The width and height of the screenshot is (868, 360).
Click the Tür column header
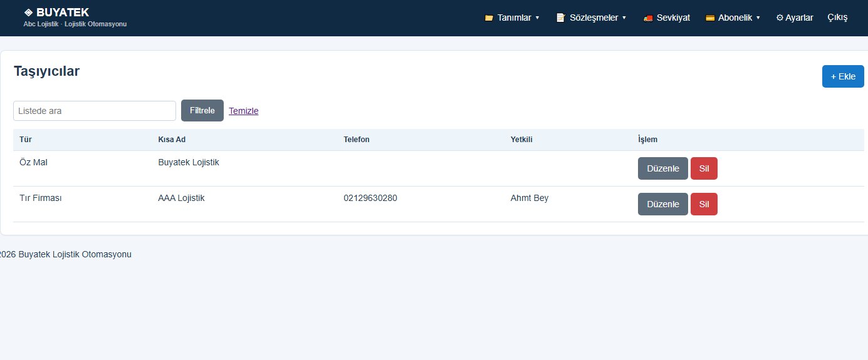click(x=26, y=140)
